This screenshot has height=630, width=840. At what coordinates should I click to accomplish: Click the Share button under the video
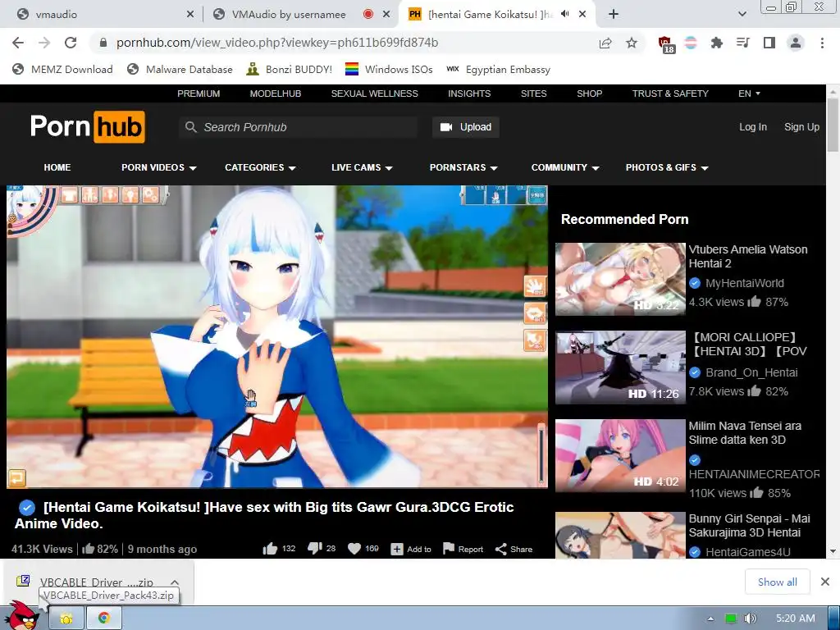coord(514,549)
